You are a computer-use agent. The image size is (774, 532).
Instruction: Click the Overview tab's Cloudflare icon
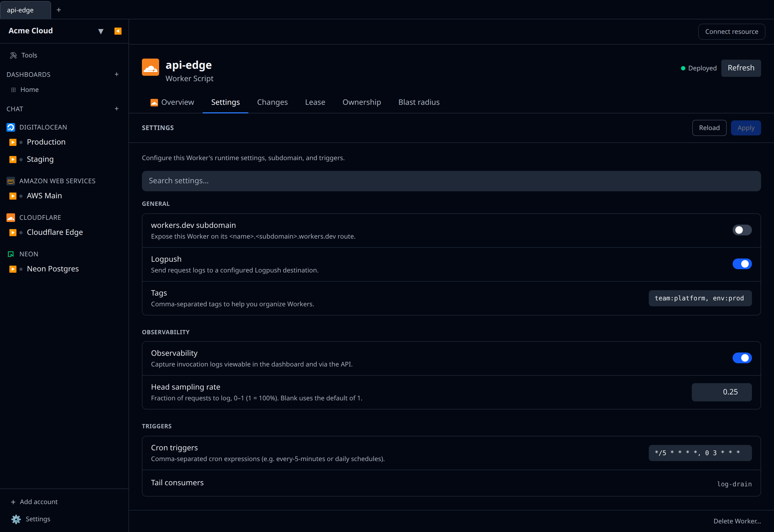click(x=154, y=102)
